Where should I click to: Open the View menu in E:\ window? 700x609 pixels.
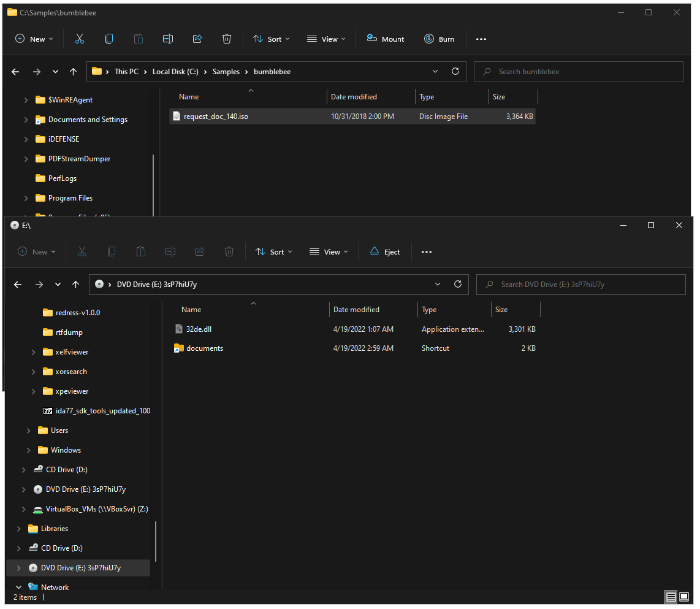[x=329, y=251]
